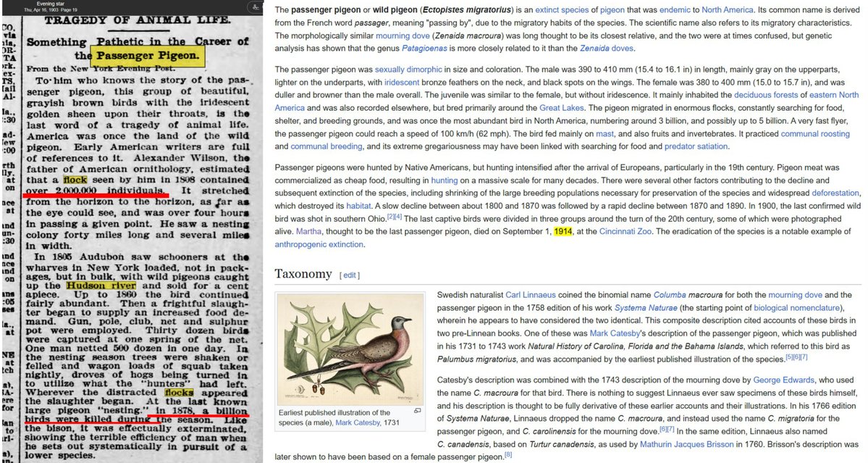The height and width of the screenshot is (463, 868).
Task: Follow the 'biological nomenclature' link
Action: [796, 308]
